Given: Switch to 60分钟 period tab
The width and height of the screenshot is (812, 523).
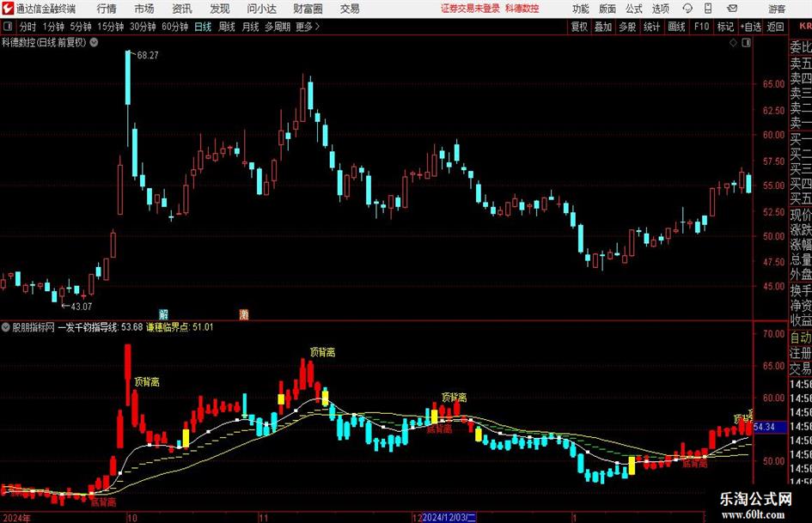Looking at the screenshot, I should click(174, 27).
